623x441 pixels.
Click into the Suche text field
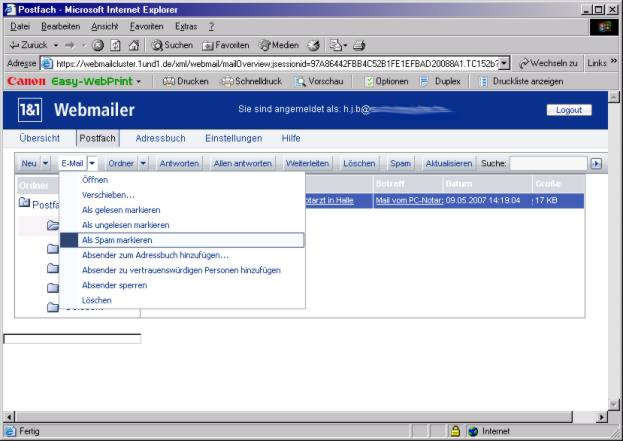coord(547,163)
